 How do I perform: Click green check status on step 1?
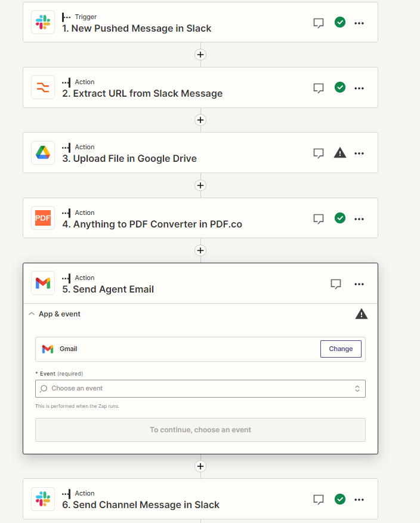pyautogui.click(x=339, y=22)
